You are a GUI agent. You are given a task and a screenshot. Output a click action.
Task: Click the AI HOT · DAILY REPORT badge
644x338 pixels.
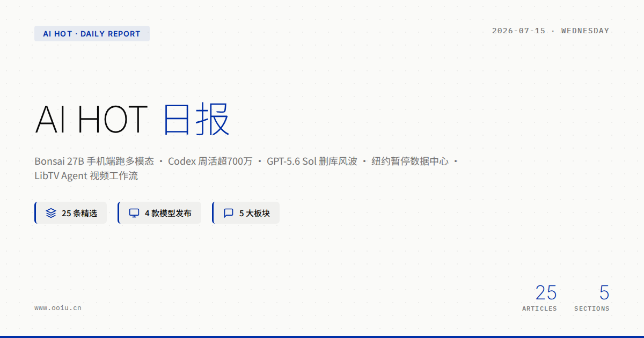(92, 34)
